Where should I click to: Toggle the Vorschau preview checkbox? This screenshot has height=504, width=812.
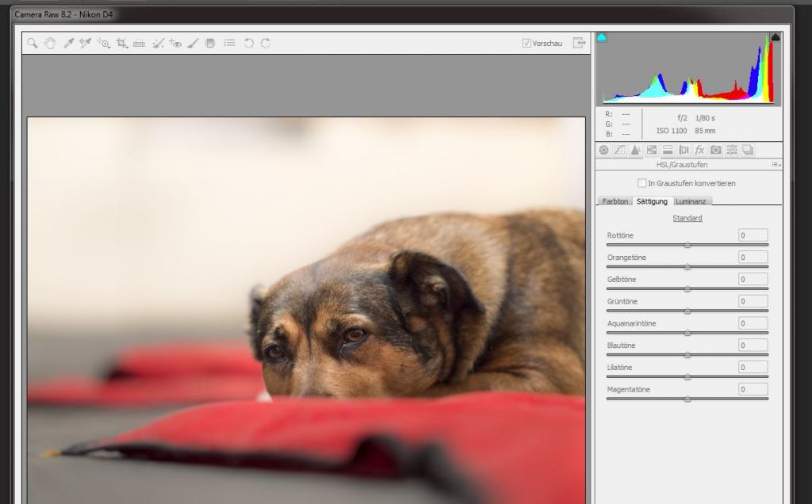527,44
